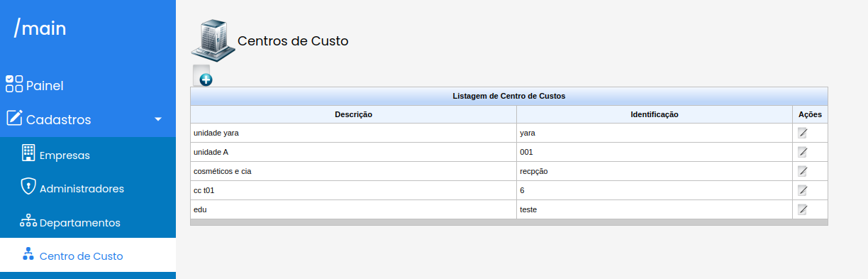Screen dimensions: 868x279
Task: Click the building icon beside Centros de Custo
Action: coord(212,40)
